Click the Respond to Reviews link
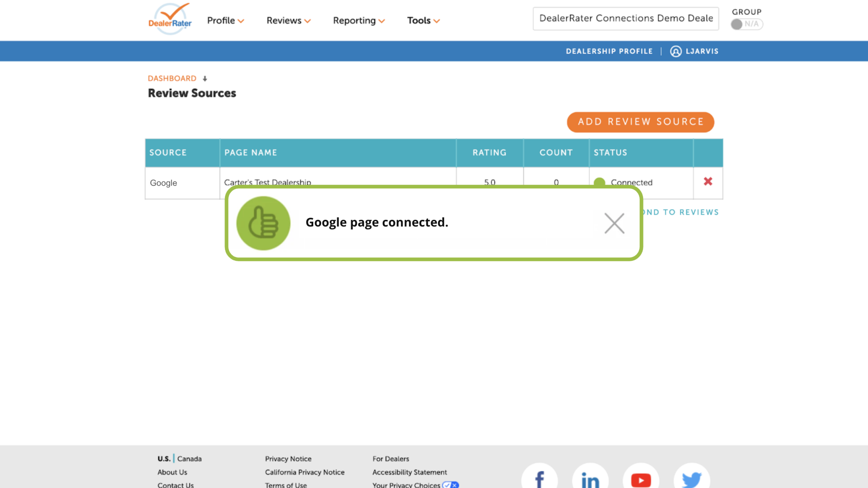 pos(681,212)
